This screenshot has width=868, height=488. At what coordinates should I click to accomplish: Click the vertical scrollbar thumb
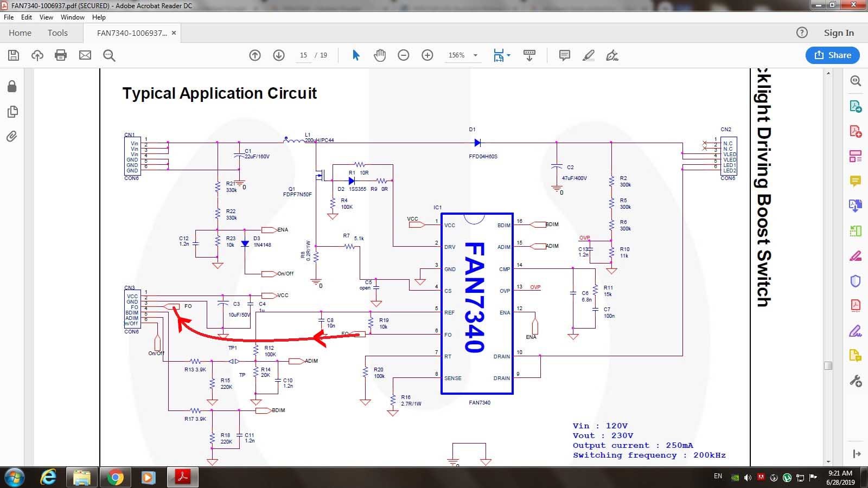pos(828,365)
